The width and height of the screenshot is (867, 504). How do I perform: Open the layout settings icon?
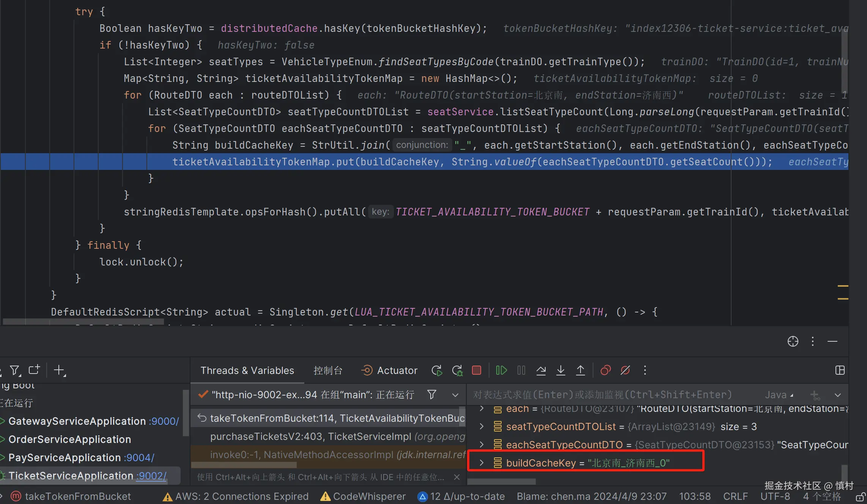coord(840,370)
